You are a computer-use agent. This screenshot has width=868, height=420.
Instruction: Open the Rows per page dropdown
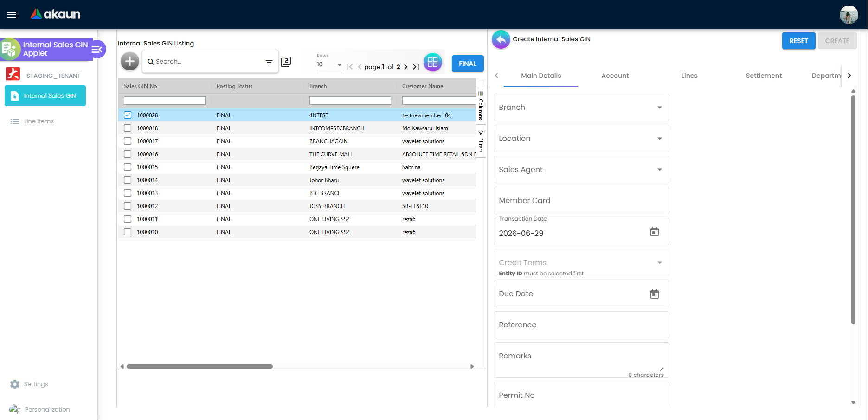pos(329,64)
